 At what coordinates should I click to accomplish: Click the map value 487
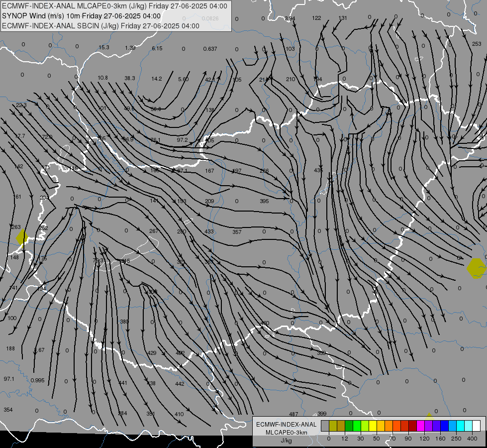click(x=293, y=414)
